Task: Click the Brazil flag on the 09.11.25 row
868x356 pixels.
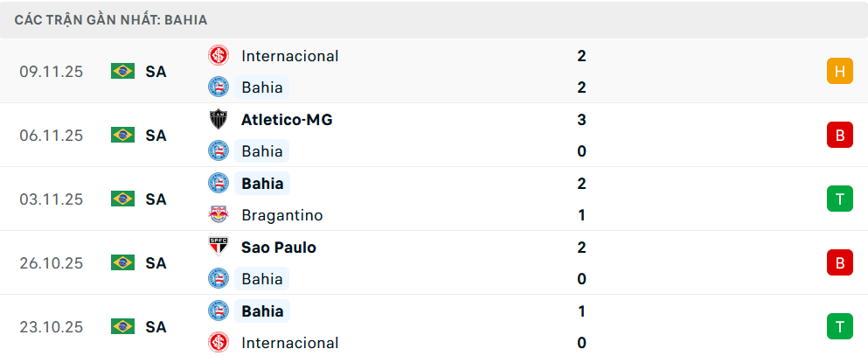Action: [122, 72]
